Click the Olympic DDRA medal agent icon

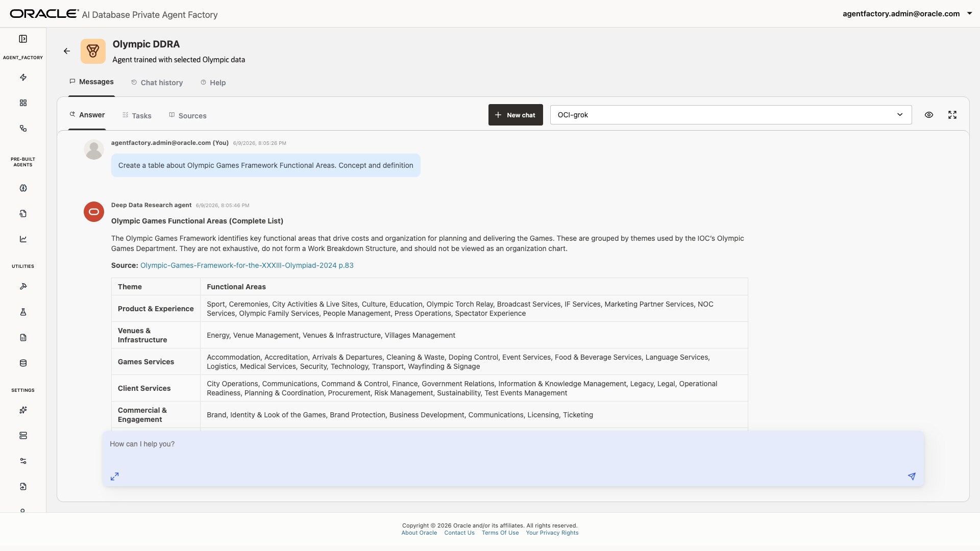93,51
